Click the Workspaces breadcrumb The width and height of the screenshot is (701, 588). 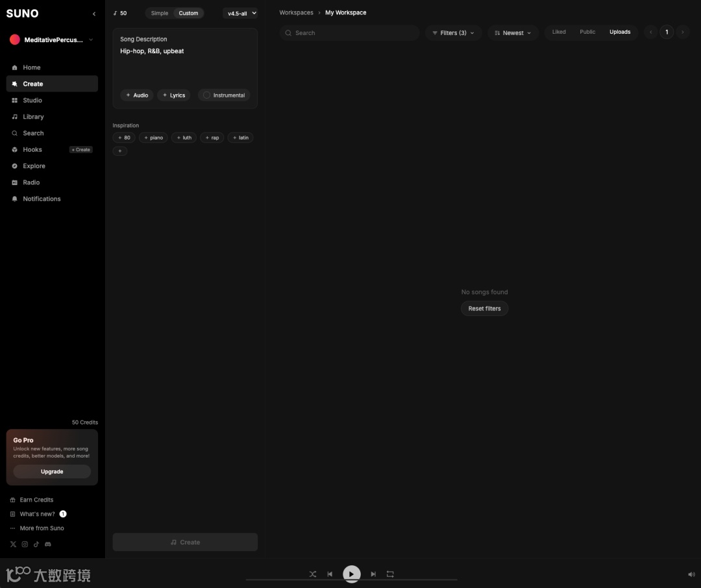[x=296, y=12]
